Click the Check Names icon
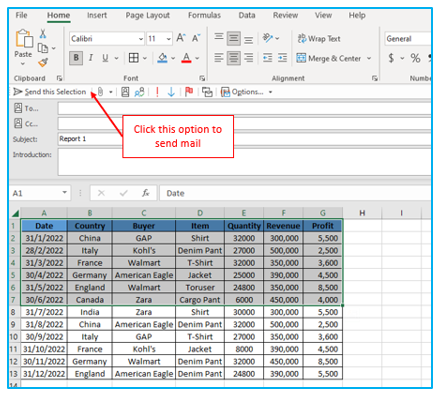The height and width of the screenshot is (396, 440). click(x=139, y=92)
